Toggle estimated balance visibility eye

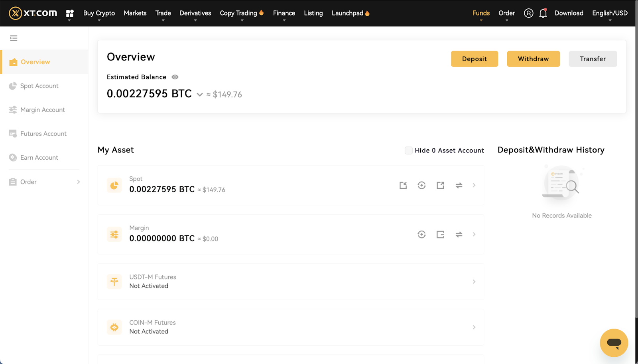(x=175, y=77)
